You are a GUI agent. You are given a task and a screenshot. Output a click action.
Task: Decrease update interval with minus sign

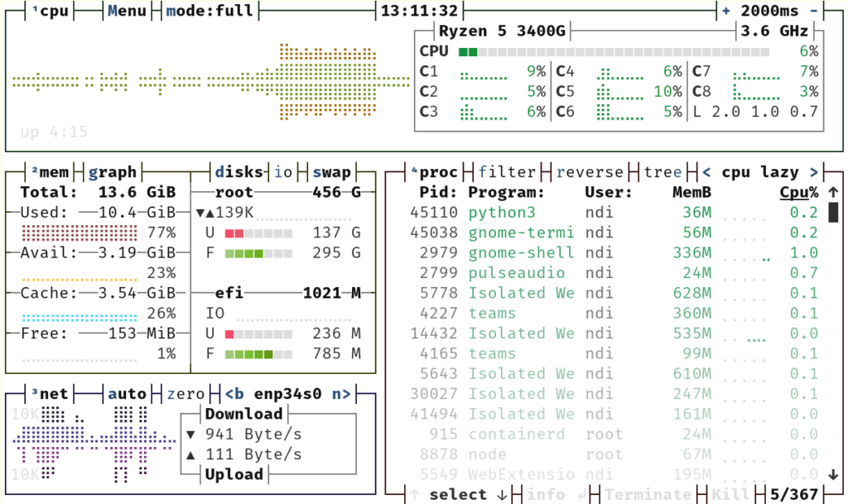click(814, 11)
